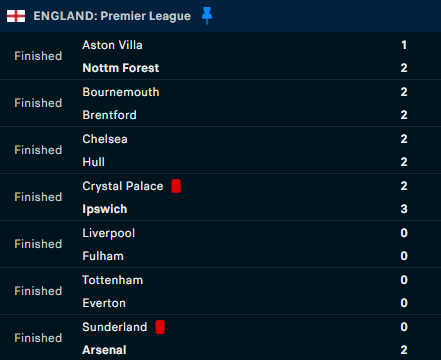Open the ENGLAND: Premier League header link
The width and height of the screenshot is (441, 360).
point(112,16)
